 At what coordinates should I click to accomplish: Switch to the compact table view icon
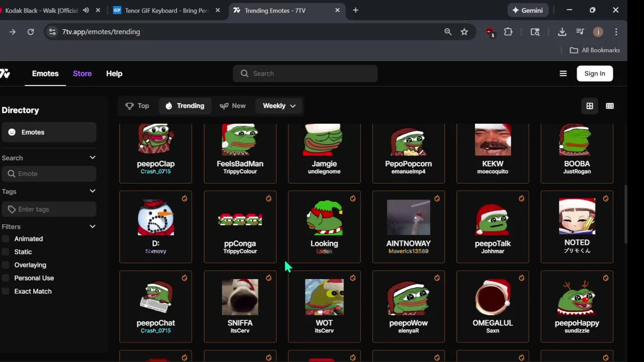610,106
